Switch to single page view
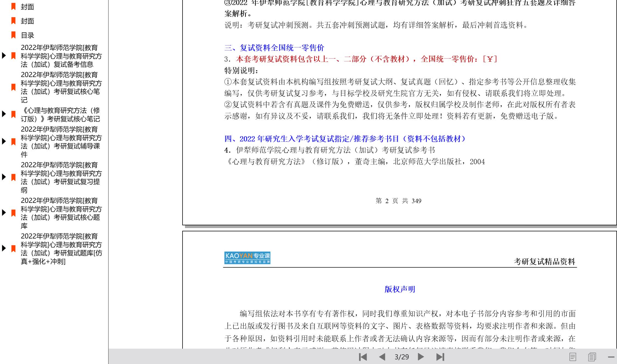Screen dimensions: 617x364 (573, 357)
